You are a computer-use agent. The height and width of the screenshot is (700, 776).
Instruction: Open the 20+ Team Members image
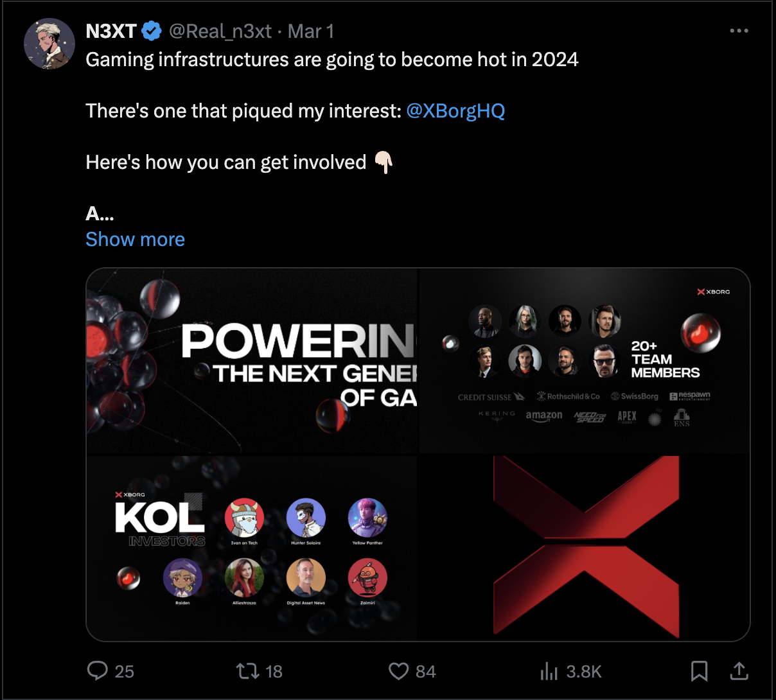[x=584, y=361]
